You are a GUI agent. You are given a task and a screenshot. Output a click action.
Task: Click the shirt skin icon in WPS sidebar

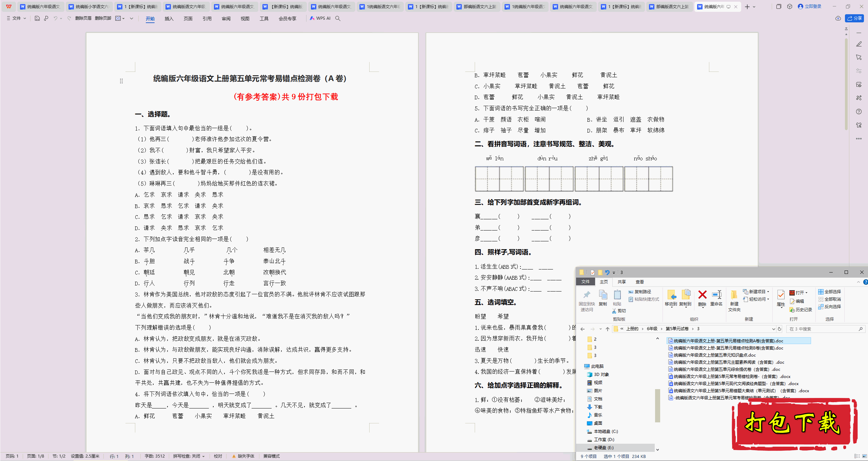tap(859, 125)
